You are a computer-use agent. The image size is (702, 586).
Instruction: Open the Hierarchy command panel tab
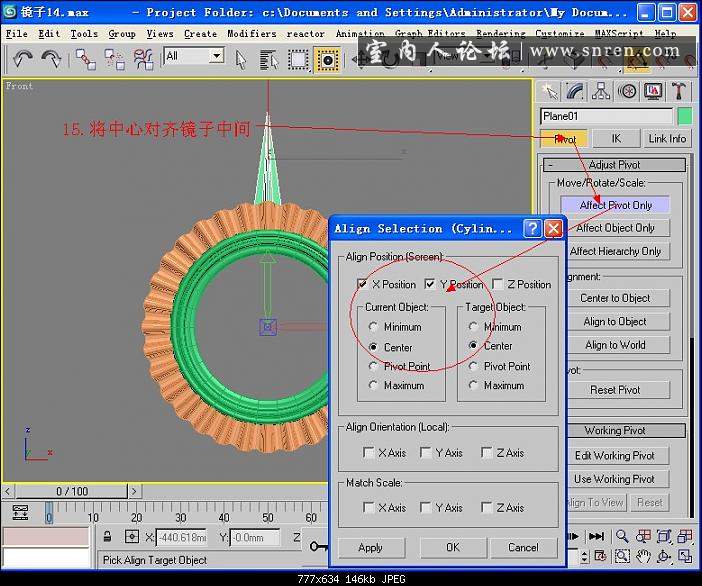[x=601, y=91]
